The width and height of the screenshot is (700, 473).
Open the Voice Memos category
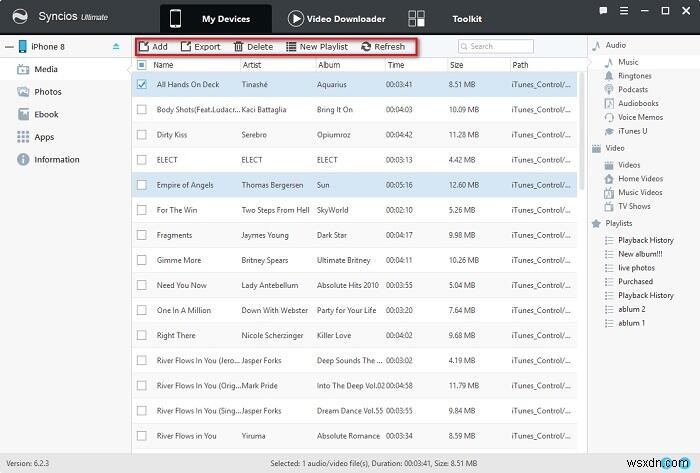pyautogui.click(x=640, y=117)
